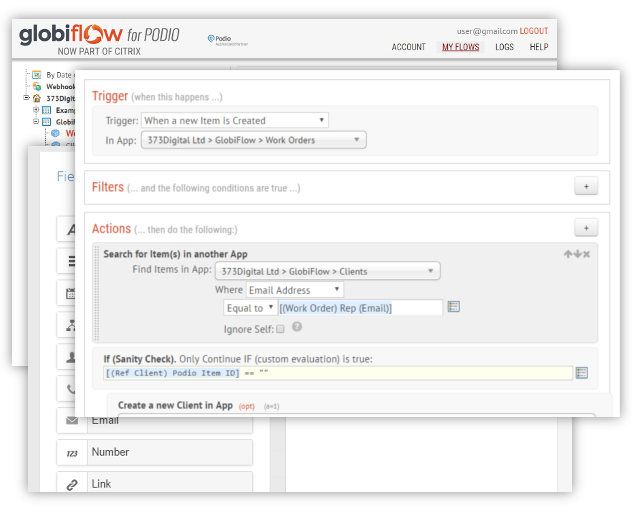
Task: Click the Actions section heading
Action: pyautogui.click(x=111, y=229)
